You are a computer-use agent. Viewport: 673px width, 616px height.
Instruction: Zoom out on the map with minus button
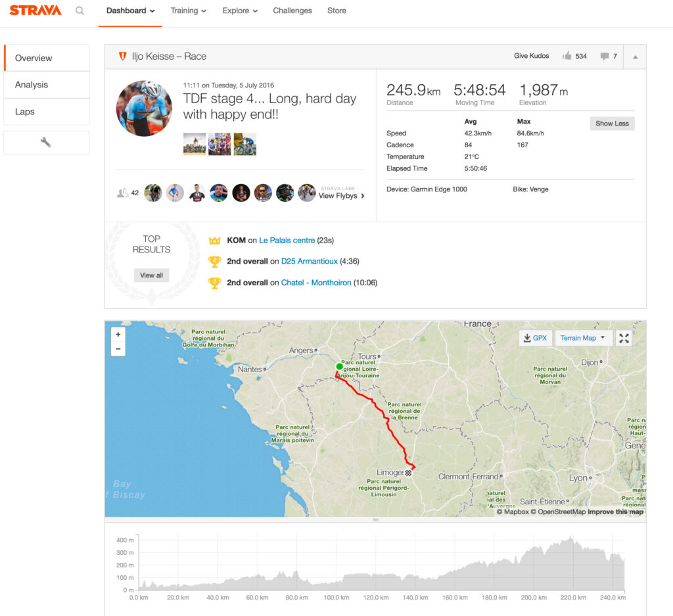[118, 349]
